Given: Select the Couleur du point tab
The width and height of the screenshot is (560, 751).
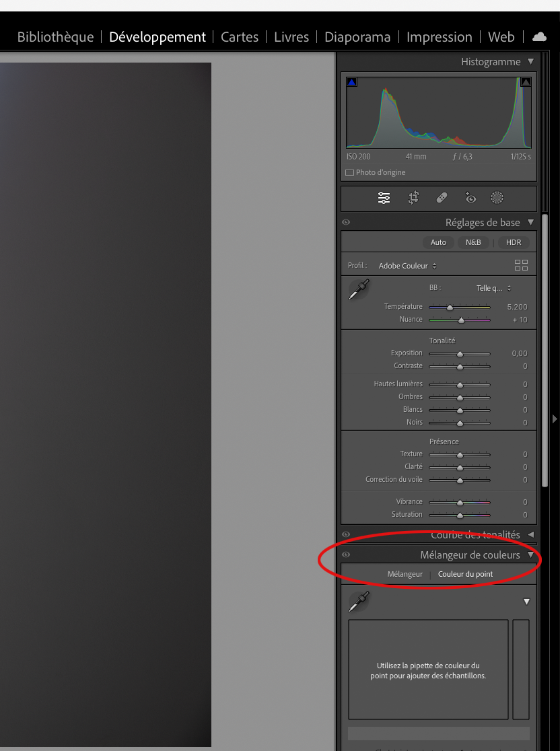Looking at the screenshot, I should pyautogui.click(x=465, y=574).
